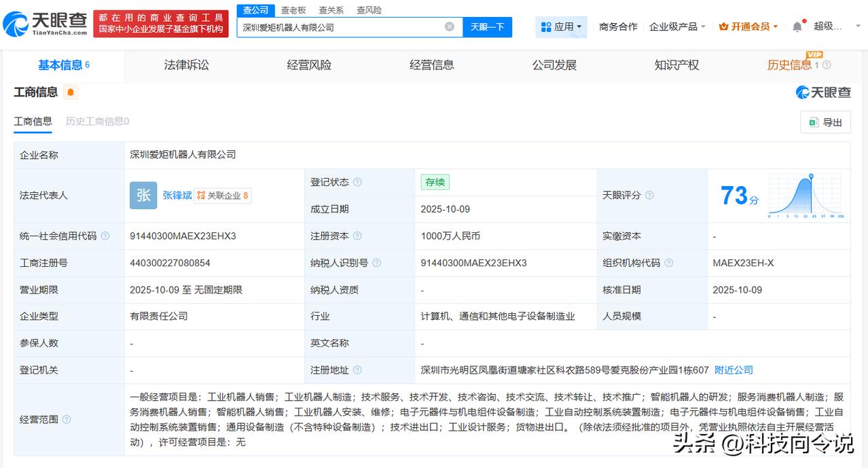The height and width of the screenshot is (468, 868).
Task: Click the 存续 registration status tag
Action: (435, 182)
